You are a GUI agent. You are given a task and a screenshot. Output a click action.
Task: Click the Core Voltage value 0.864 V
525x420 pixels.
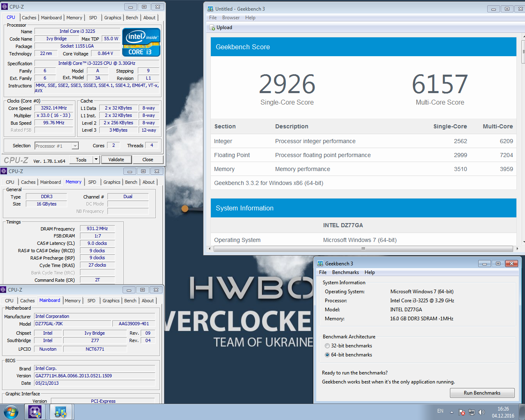click(x=105, y=53)
